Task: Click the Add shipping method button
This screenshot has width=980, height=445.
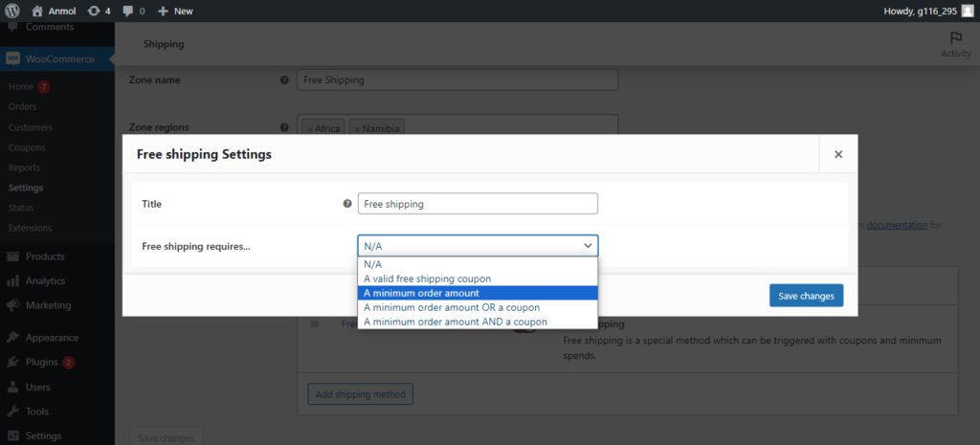Action: coord(360,394)
